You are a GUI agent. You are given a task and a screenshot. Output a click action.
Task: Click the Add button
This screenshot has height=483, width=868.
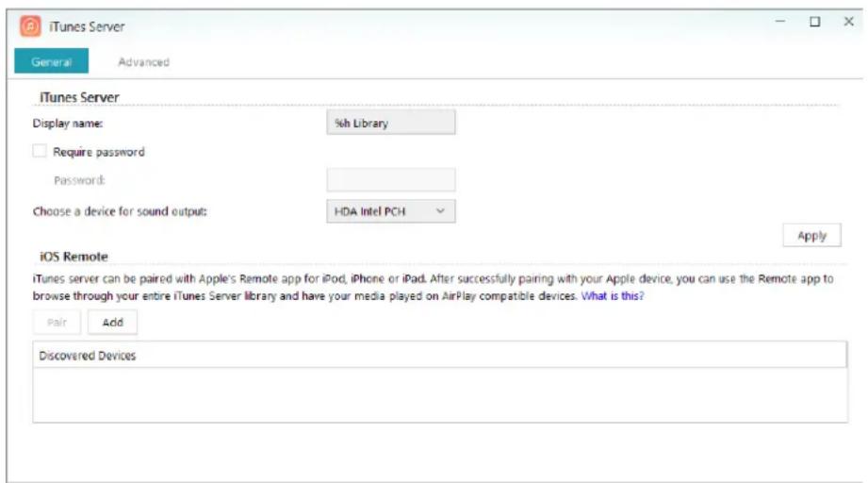(112, 323)
